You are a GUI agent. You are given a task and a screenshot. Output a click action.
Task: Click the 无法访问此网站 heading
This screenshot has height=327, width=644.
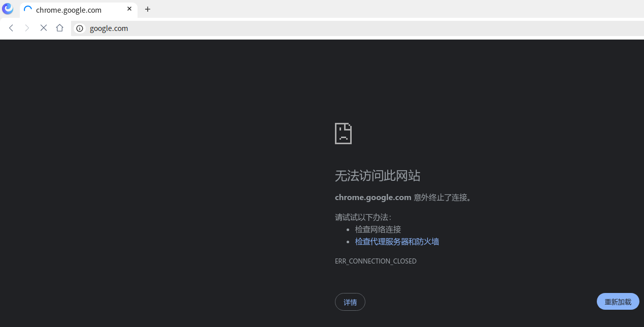(x=378, y=176)
